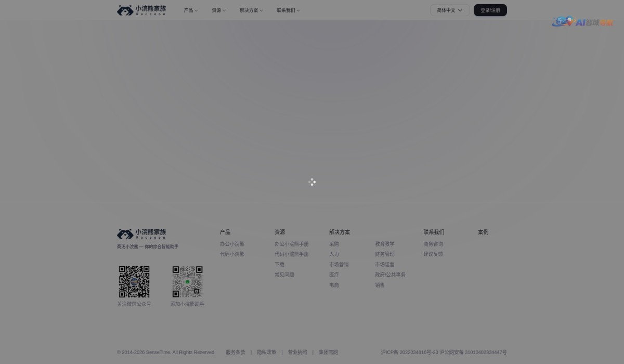
Task: Open the 产品 dropdown in the navbar
Action: tap(190, 10)
